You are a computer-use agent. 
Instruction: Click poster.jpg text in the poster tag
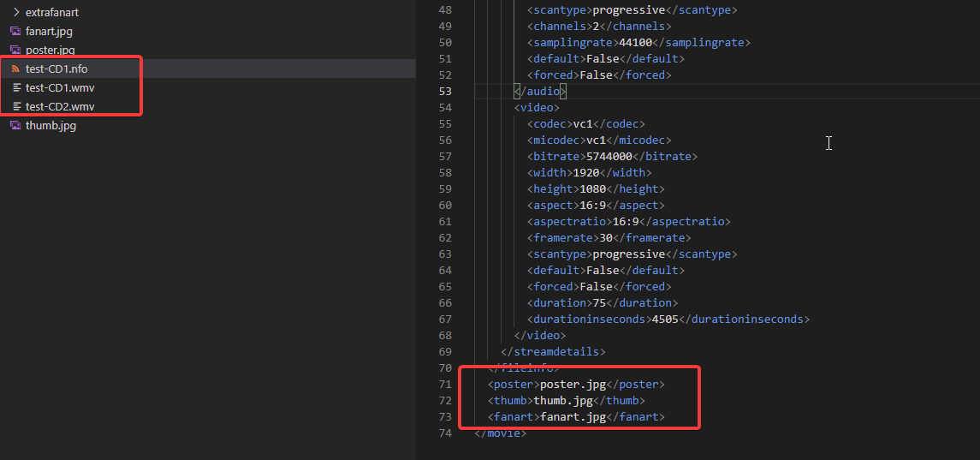click(x=573, y=385)
